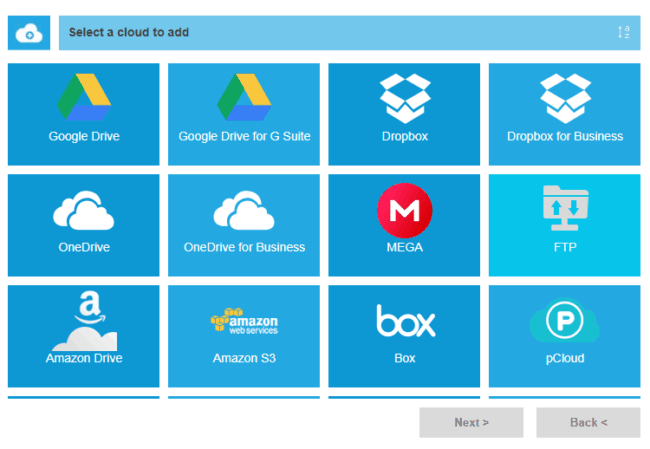The width and height of the screenshot is (650, 449).
Task: Select the FTP server tile
Action: click(x=565, y=225)
